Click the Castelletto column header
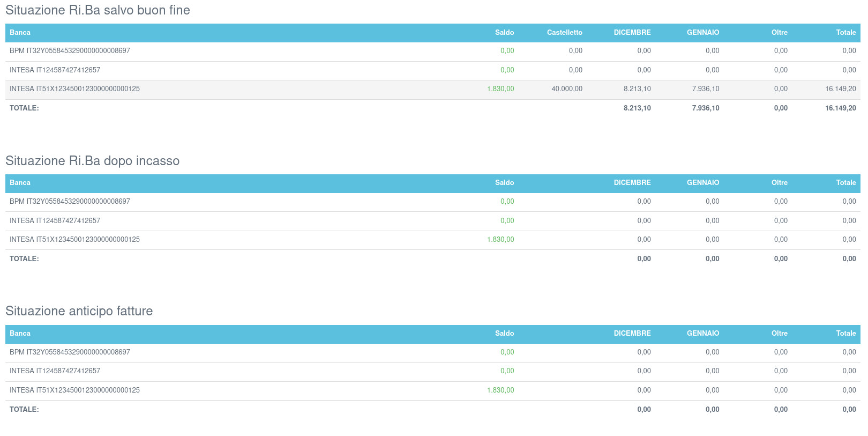The width and height of the screenshot is (868, 436). 564,33
